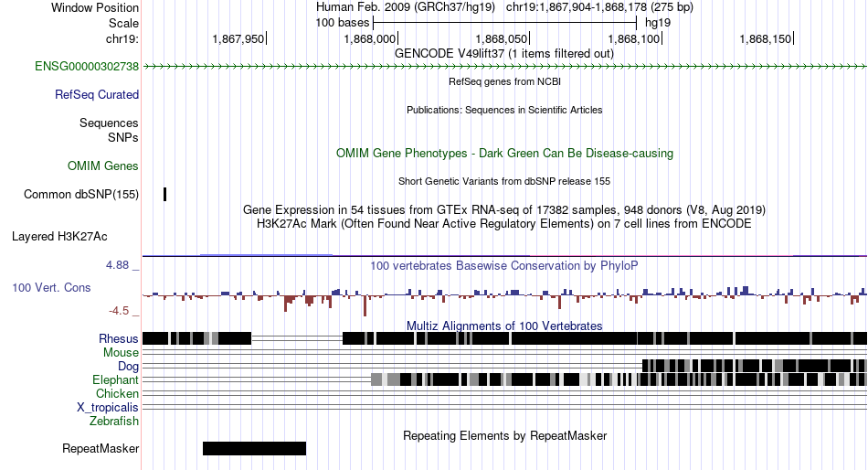The image size is (868, 470).
Task: Click the Layered H3K27Ac track label
Action: (59, 237)
